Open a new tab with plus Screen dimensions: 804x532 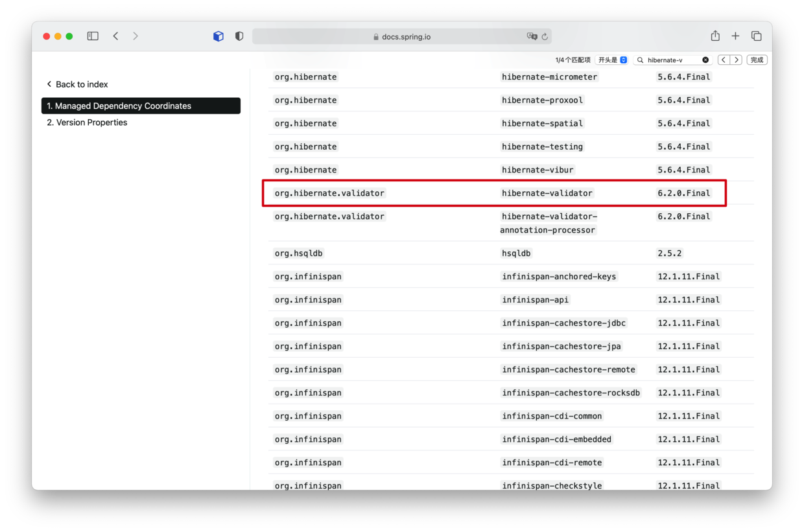(735, 36)
